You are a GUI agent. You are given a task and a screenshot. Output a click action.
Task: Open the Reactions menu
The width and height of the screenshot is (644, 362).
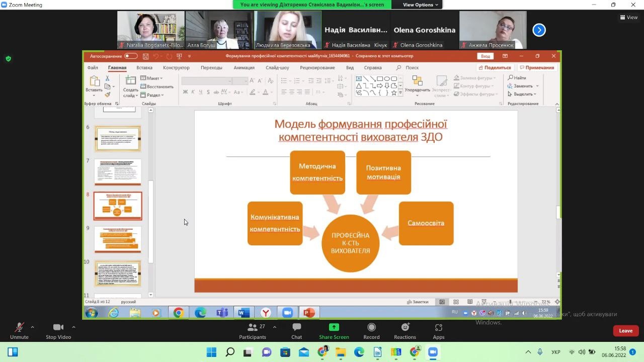(405, 330)
